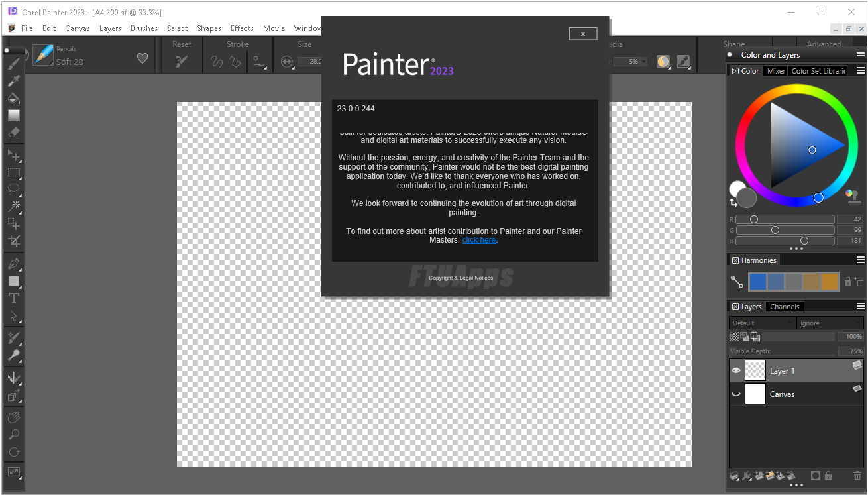This screenshot has width=868, height=495.
Task: Close the Painter 2023 about dialog
Action: 583,34
